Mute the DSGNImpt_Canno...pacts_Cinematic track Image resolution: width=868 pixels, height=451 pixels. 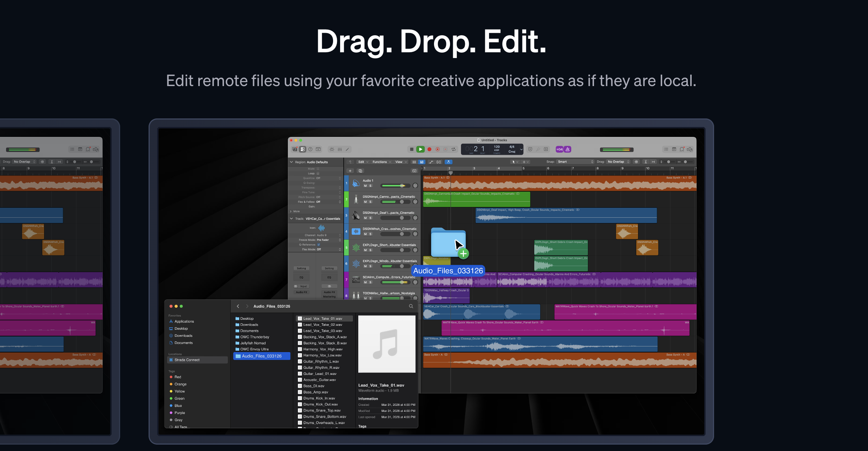(x=365, y=202)
